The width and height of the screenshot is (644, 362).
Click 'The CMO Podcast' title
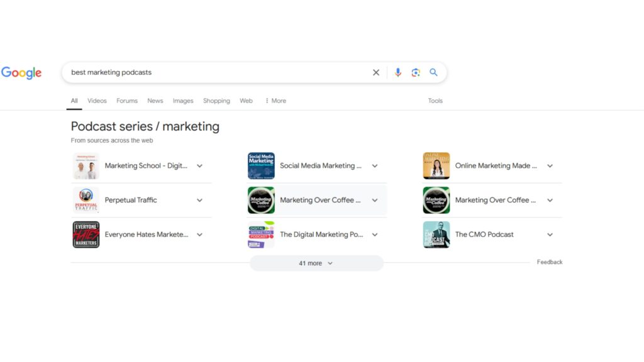coord(484,235)
